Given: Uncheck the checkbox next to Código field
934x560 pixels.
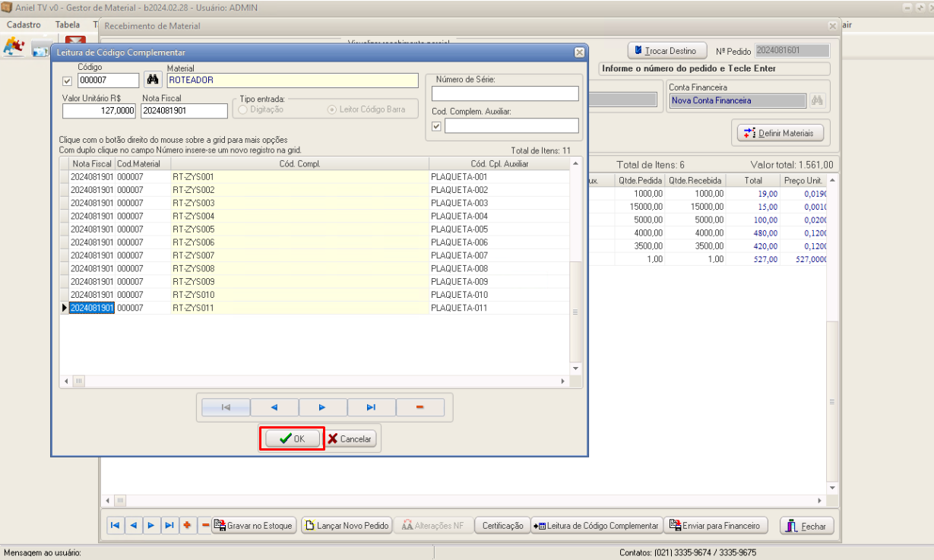Looking at the screenshot, I should (67, 81).
